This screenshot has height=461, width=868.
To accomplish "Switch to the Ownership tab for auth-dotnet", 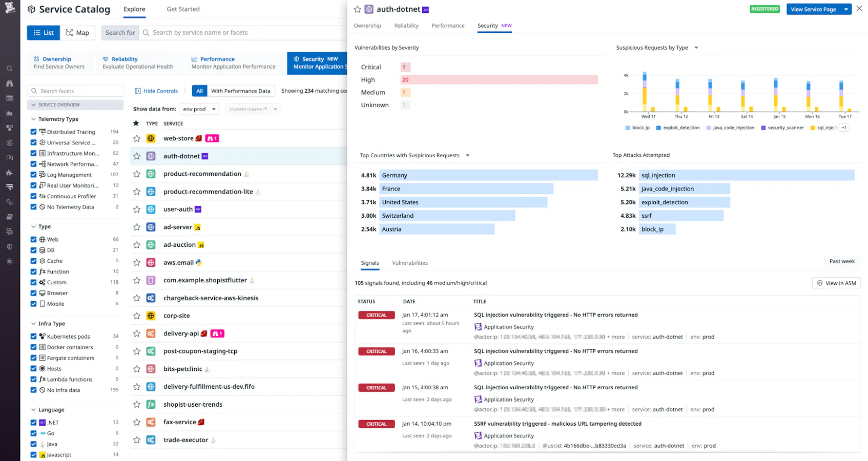I will [367, 25].
